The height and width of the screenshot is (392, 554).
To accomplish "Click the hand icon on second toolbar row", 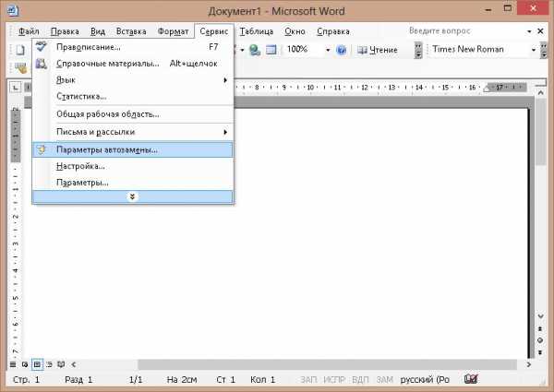I will pyautogui.click(x=21, y=67).
